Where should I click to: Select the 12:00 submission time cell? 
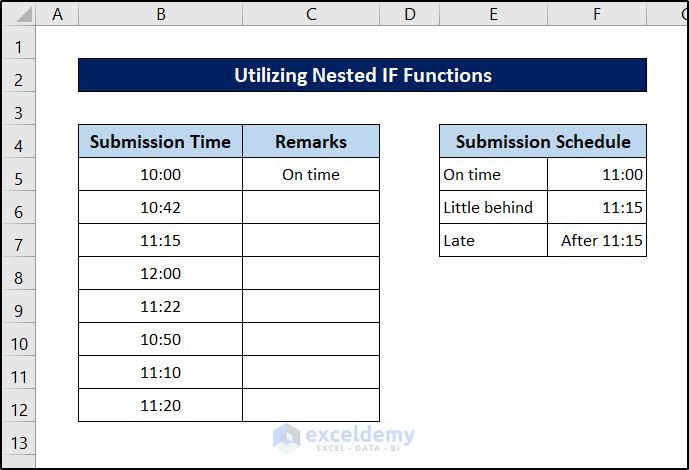(160, 273)
